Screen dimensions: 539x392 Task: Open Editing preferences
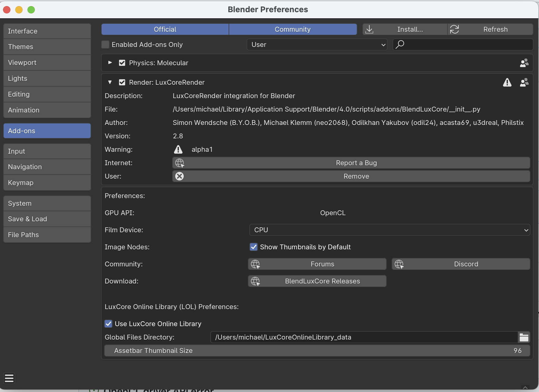click(x=47, y=94)
